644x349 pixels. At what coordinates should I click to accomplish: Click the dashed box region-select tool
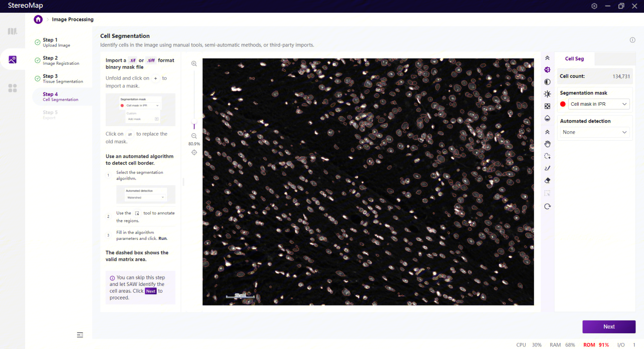(x=547, y=193)
